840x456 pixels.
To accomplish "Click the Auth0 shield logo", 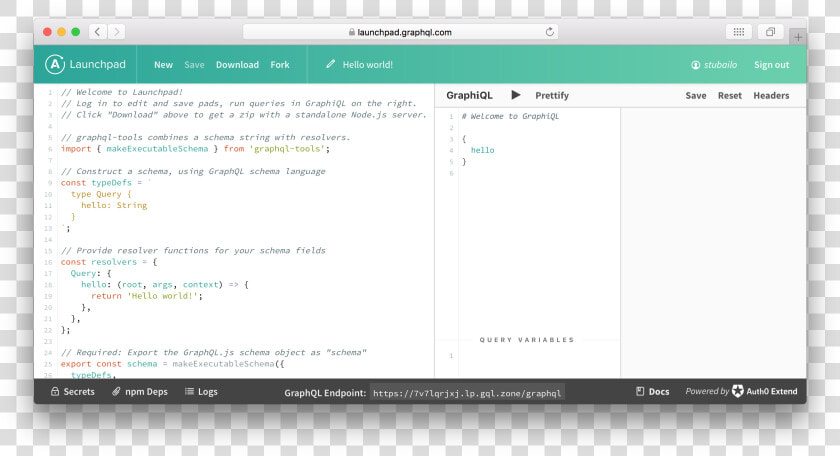I will tap(738, 391).
